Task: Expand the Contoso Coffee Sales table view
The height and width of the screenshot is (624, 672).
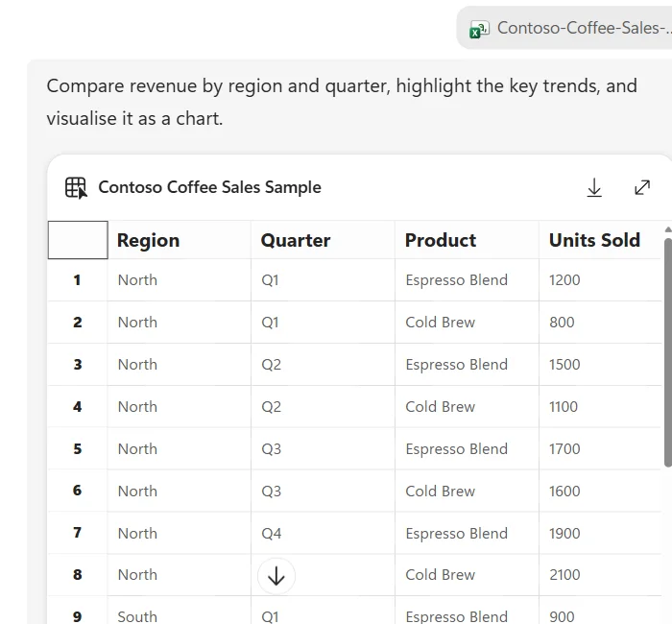Action: pos(642,187)
